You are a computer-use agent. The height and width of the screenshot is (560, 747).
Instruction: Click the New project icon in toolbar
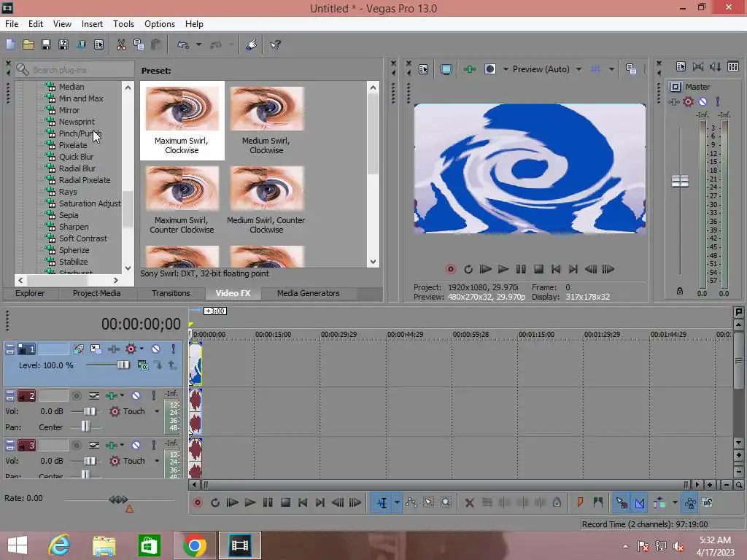coord(10,44)
